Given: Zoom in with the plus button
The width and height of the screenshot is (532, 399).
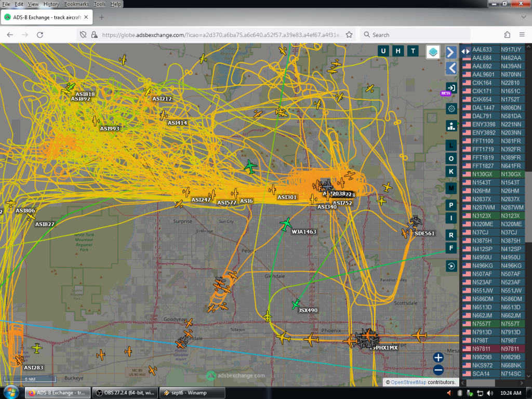Looking at the screenshot, I should click(438, 357).
